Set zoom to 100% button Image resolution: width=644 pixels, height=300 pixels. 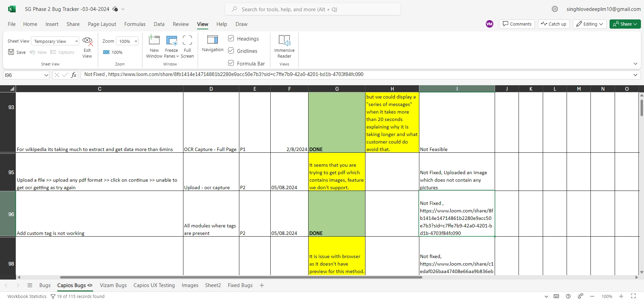(x=113, y=52)
